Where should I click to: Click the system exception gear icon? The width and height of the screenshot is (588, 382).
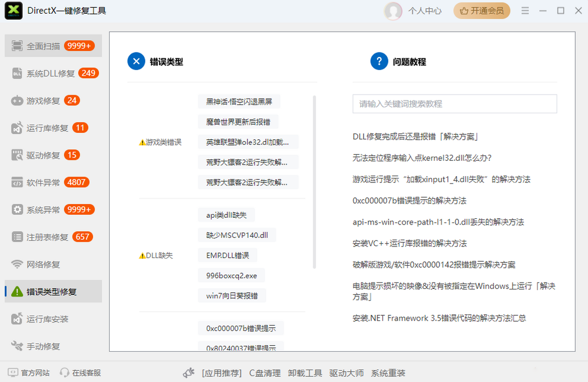click(17, 210)
